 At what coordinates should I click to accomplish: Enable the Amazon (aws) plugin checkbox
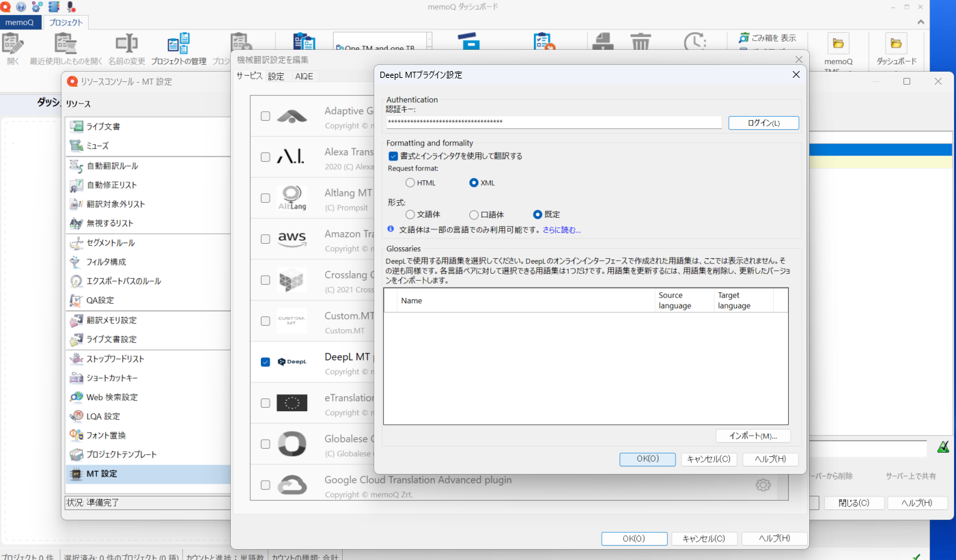click(266, 239)
